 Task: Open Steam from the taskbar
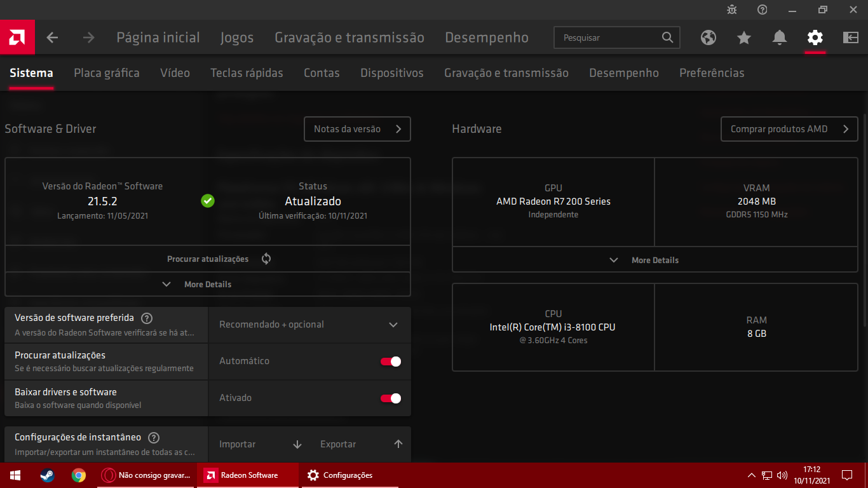coord(47,475)
